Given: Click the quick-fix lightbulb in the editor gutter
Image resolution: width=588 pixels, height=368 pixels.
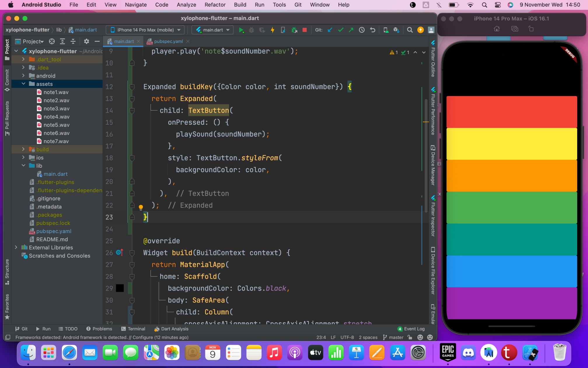Looking at the screenshot, I should coord(141,207).
